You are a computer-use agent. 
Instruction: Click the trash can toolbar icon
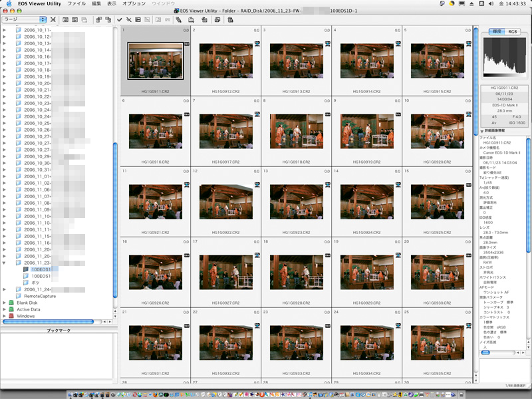coord(230,20)
